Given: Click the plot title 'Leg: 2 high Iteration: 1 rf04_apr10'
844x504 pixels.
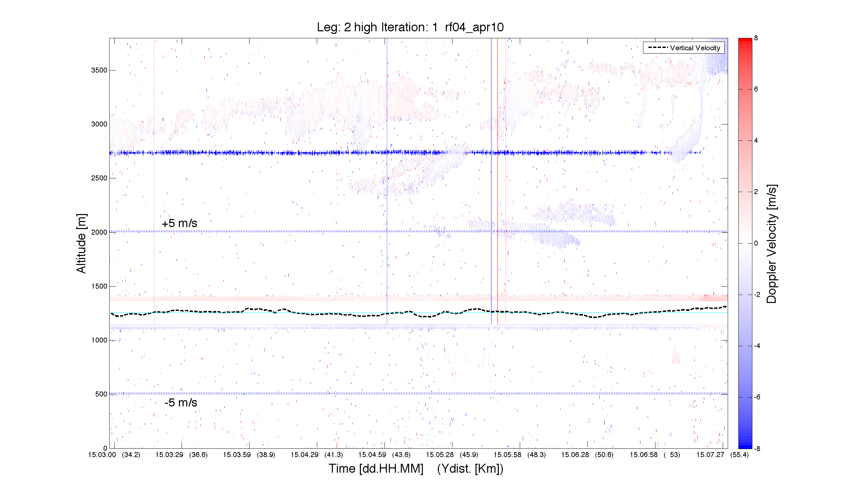Looking at the screenshot, I should coord(410,27).
